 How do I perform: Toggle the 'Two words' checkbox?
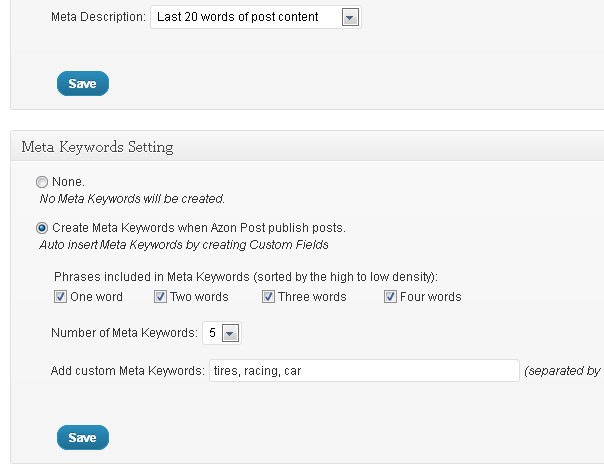point(160,297)
